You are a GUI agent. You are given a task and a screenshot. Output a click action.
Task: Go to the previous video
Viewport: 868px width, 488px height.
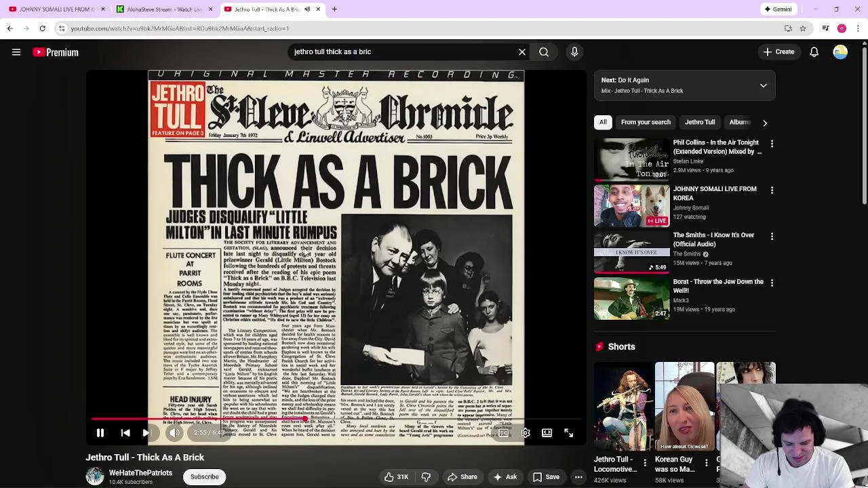[x=125, y=432]
